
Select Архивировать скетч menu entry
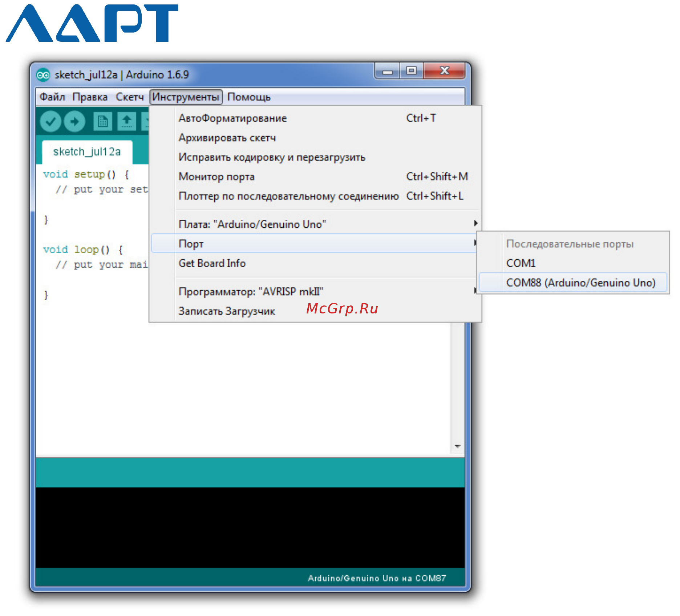tap(315, 138)
